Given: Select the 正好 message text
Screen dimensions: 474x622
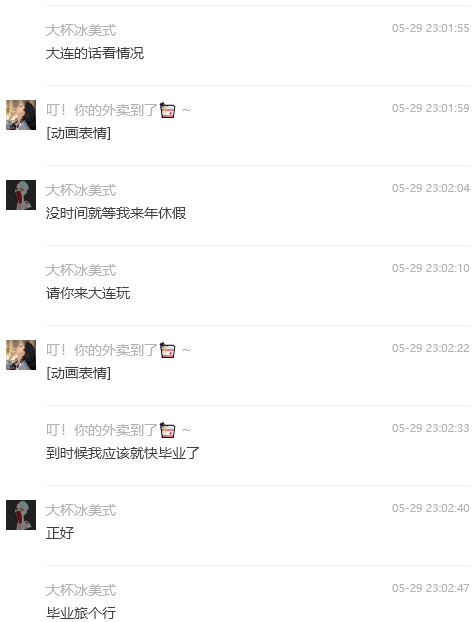Looking at the screenshot, I should pos(60,533).
